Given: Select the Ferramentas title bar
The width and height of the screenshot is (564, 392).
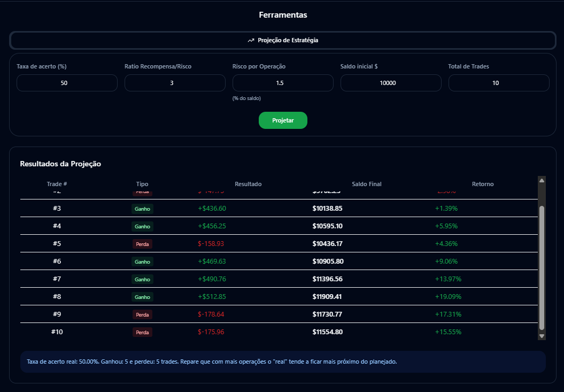Looking at the screenshot, I should 283,14.
